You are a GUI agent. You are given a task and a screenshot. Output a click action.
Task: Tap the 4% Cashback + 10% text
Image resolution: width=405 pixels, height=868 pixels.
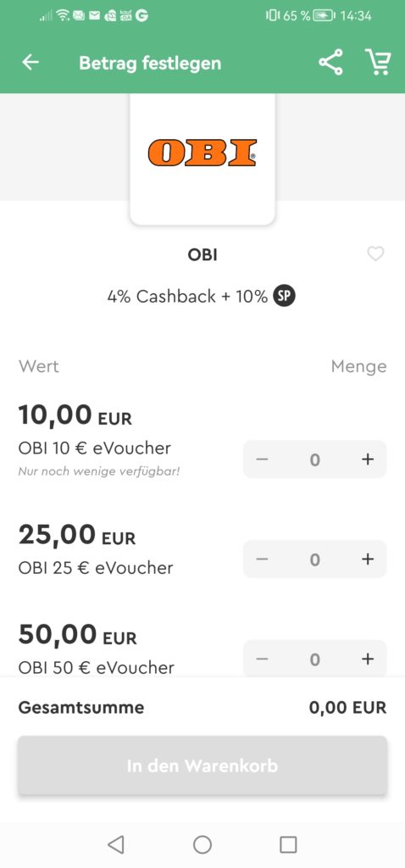coord(187,296)
